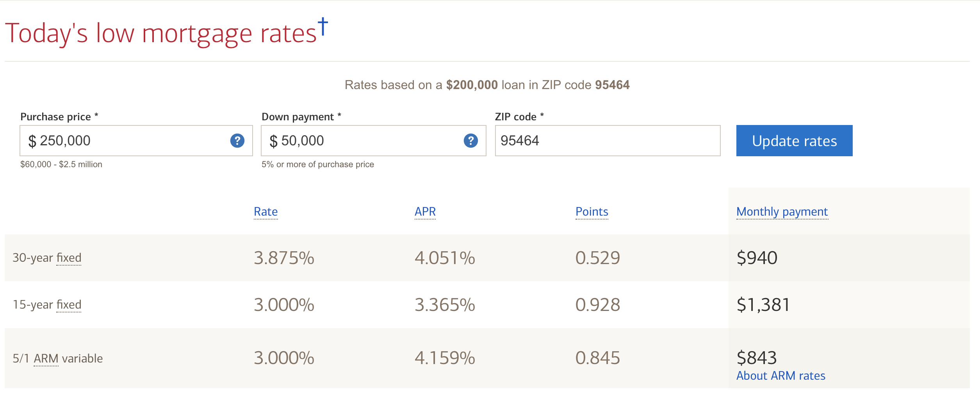Select the $940 monthly payment

point(757,258)
